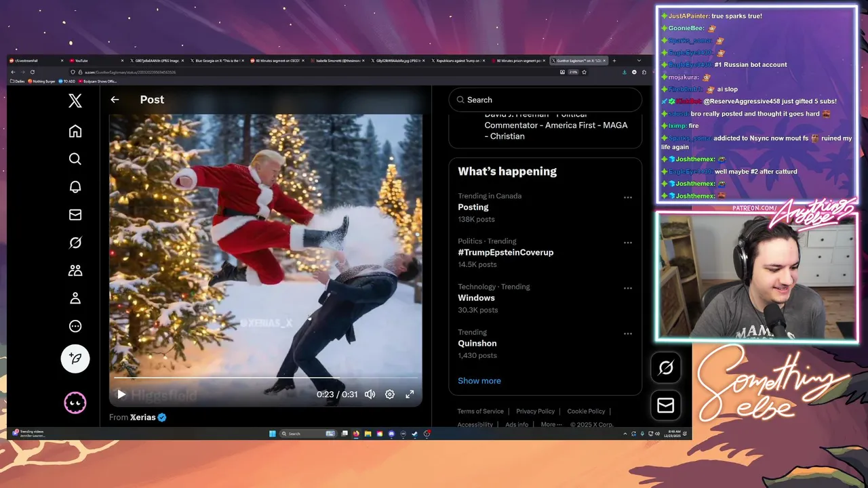Open More options circle in sidebar
The width and height of the screenshot is (868, 488).
[75, 326]
